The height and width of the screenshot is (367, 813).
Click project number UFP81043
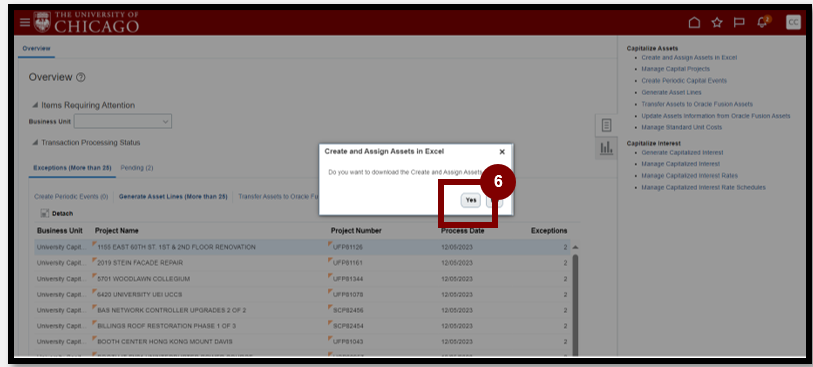(x=348, y=342)
